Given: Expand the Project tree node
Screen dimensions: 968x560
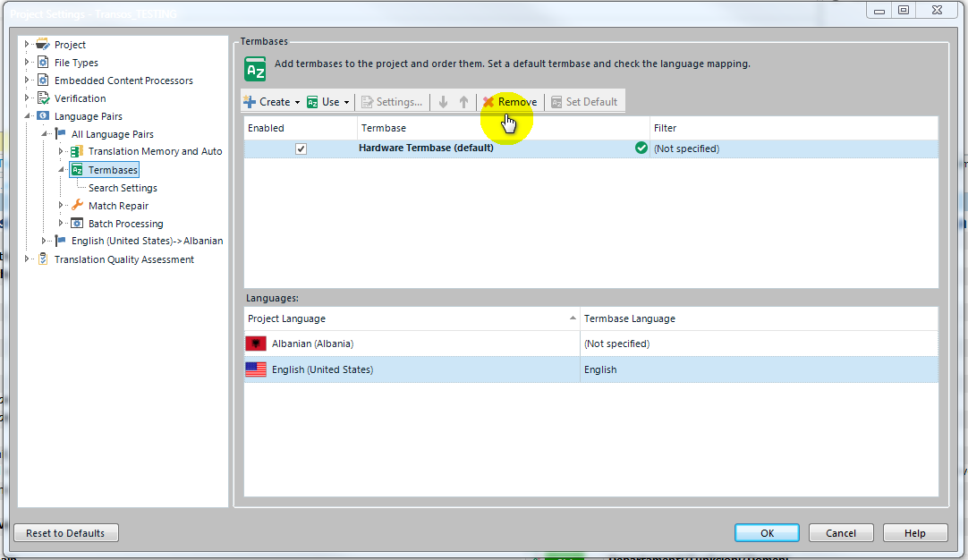Looking at the screenshot, I should tap(28, 45).
